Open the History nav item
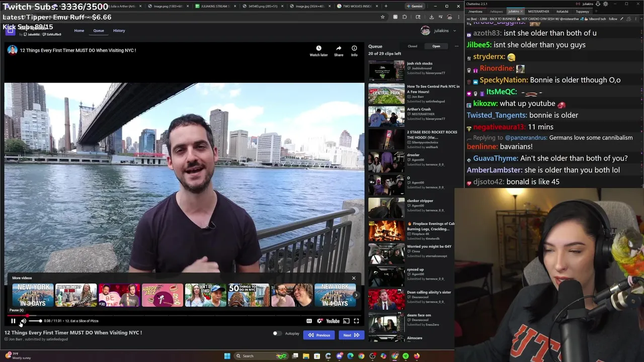 click(x=119, y=31)
